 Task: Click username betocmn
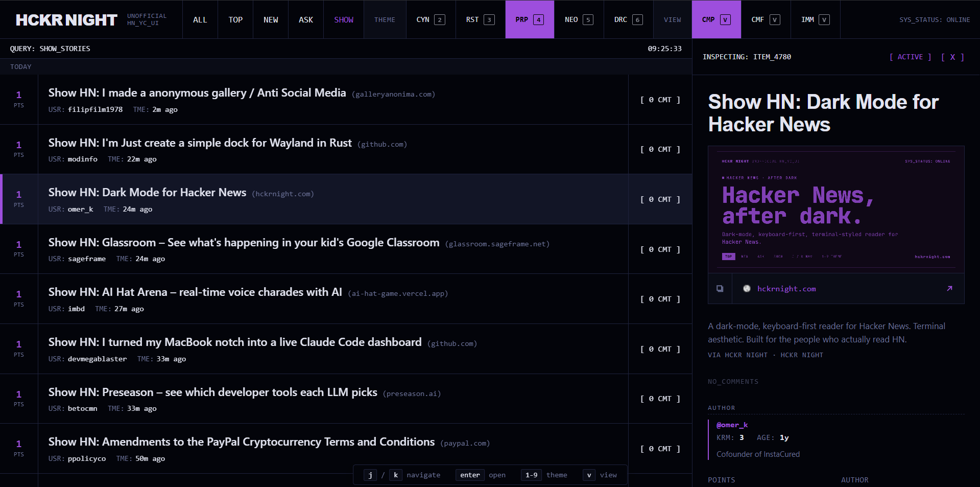tap(83, 408)
